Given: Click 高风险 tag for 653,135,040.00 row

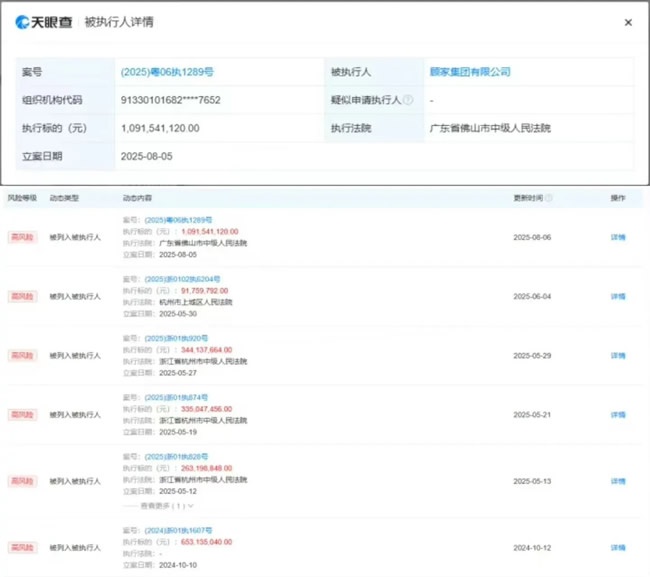Looking at the screenshot, I should point(22,548).
